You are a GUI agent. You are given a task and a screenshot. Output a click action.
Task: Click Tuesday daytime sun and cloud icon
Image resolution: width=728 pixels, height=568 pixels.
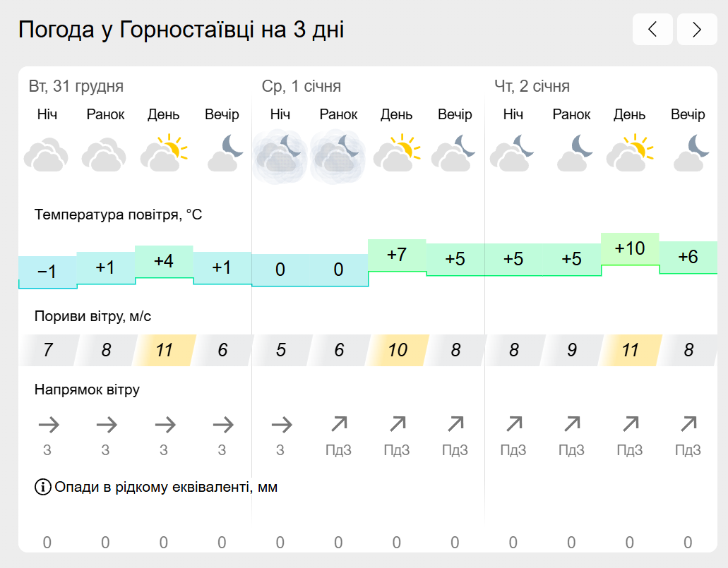pyautogui.click(x=163, y=152)
